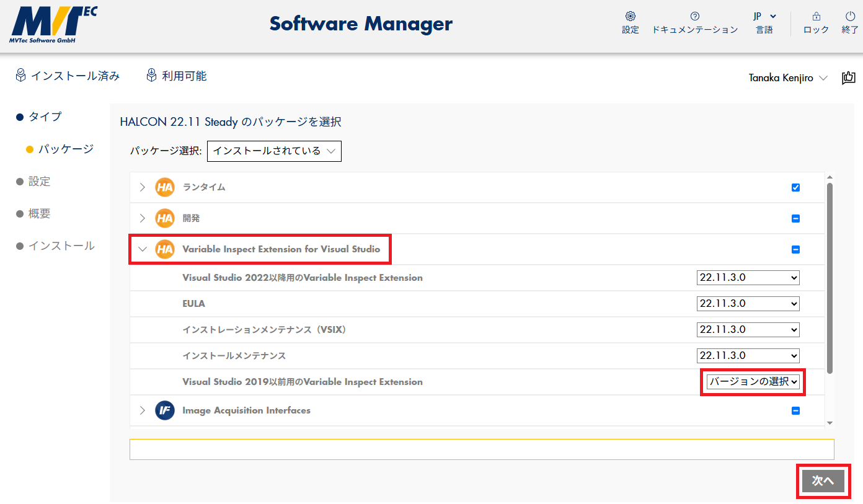Screen dimensions: 863x504
Task: Toggle the 開発 package checkbox
Action: (x=795, y=218)
